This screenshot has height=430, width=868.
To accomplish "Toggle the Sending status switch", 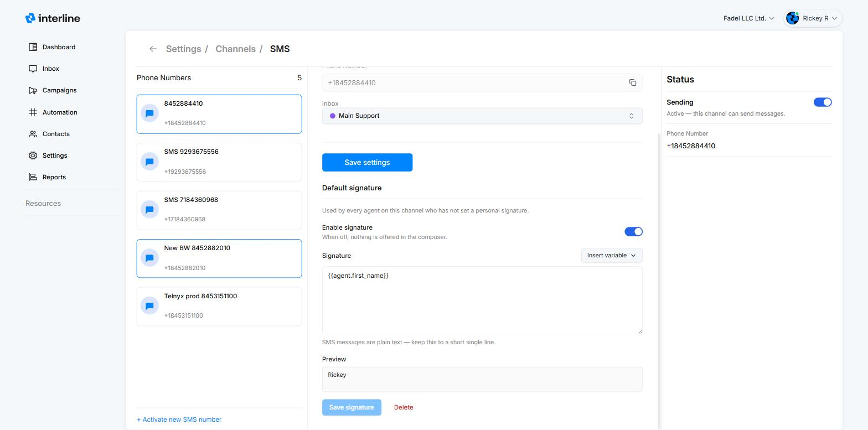I will coord(823,102).
